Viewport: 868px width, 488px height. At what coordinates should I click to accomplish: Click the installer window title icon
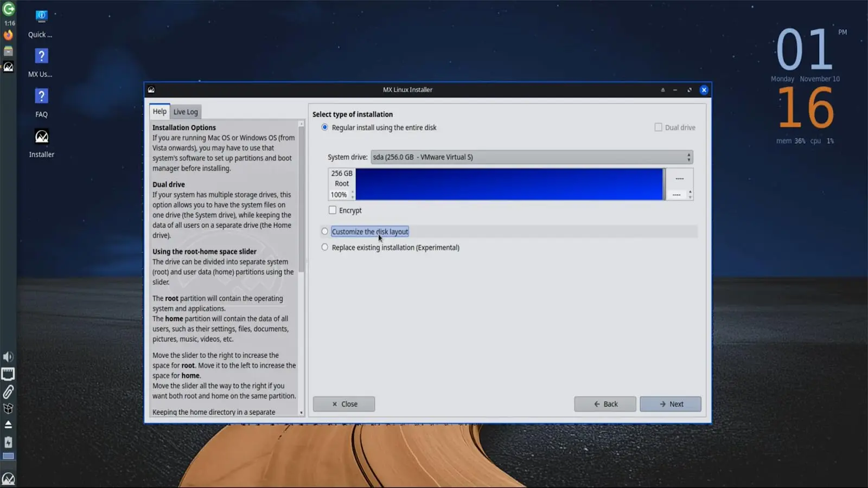pyautogui.click(x=151, y=90)
